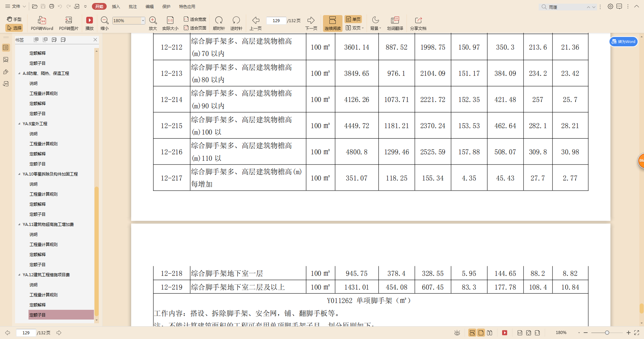The height and width of the screenshot is (339, 644).
Task: Decrease zoom with status bar minus button
Action: tap(586, 333)
